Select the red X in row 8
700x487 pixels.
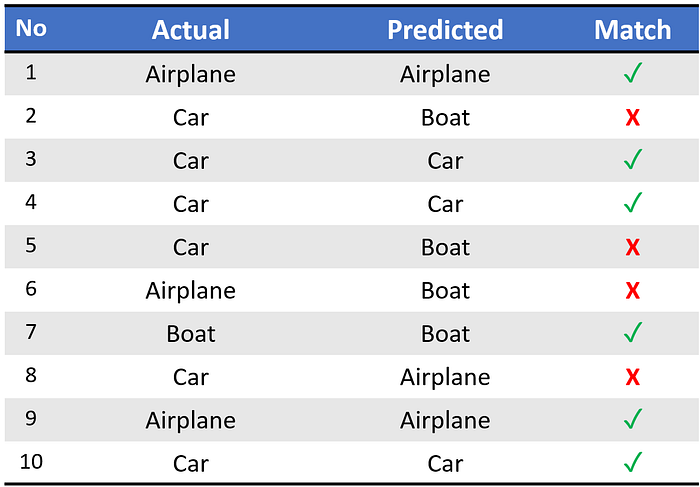[x=633, y=377]
